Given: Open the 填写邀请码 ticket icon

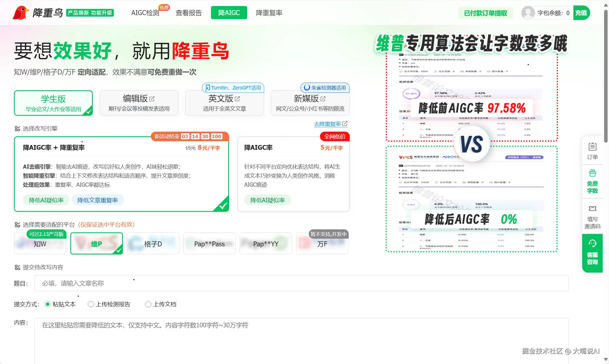Looking at the screenshot, I should tap(592, 209).
